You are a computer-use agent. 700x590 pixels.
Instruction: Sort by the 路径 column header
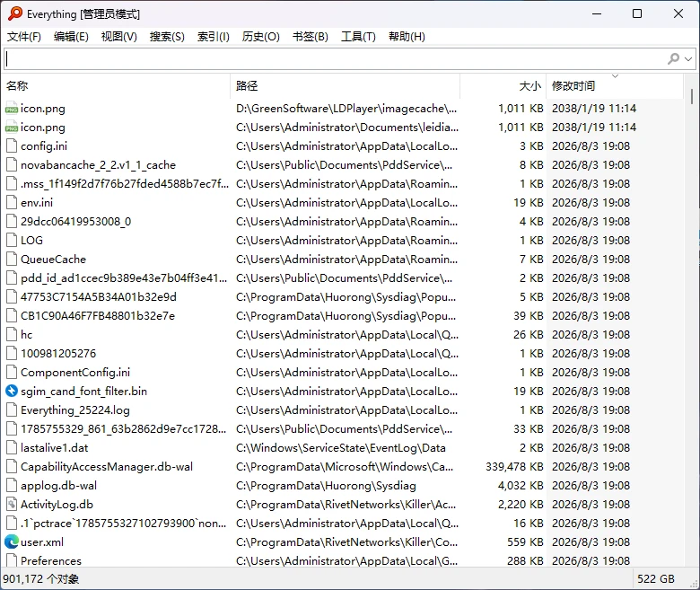[x=346, y=85]
